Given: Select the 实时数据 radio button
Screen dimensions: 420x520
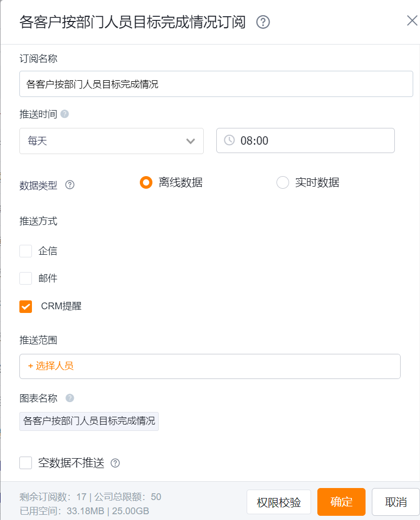Looking at the screenshot, I should (x=283, y=182).
